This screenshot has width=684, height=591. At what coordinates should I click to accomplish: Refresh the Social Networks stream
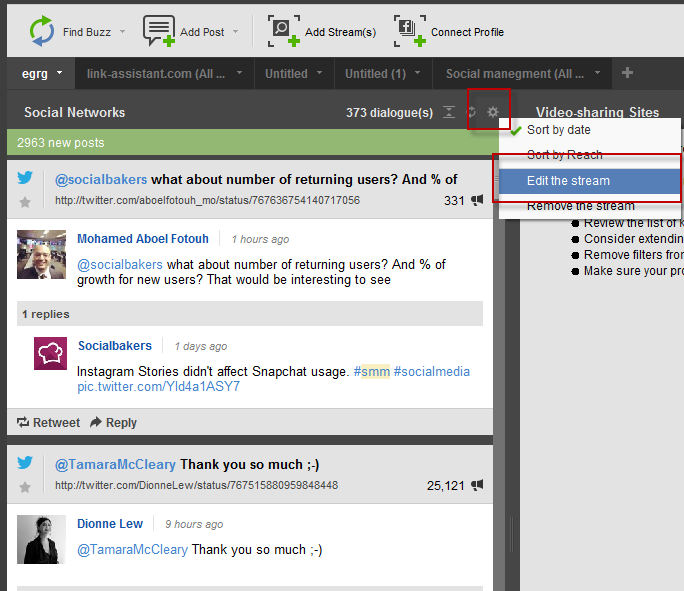tap(472, 112)
